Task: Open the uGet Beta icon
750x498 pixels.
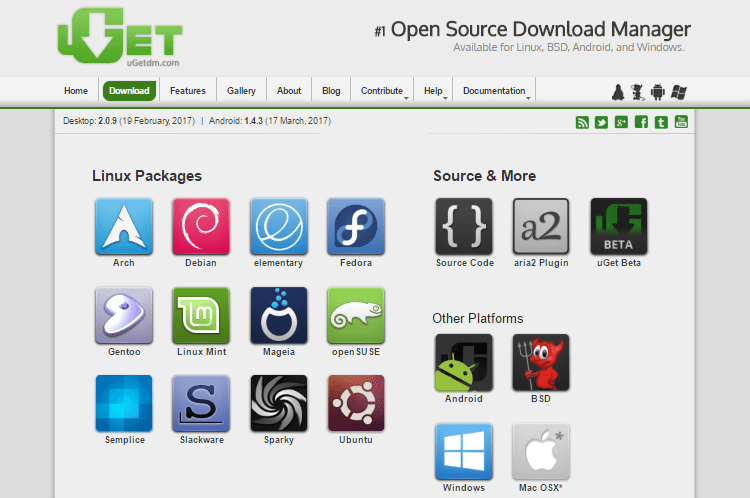Action: (618, 226)
